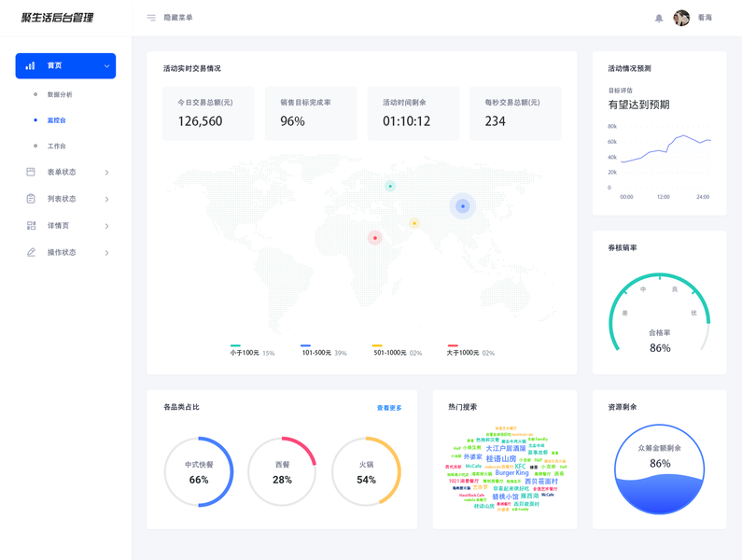This screenshot has height=560, width=742.
Task: Click the 各品类占比 heading
Action: point(181,407)
